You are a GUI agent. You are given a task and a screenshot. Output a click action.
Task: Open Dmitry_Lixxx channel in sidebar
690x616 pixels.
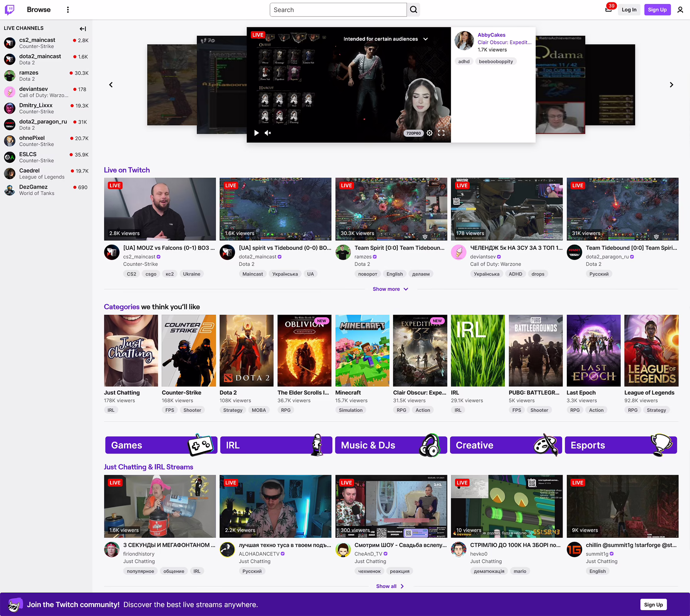coord(46,108)
